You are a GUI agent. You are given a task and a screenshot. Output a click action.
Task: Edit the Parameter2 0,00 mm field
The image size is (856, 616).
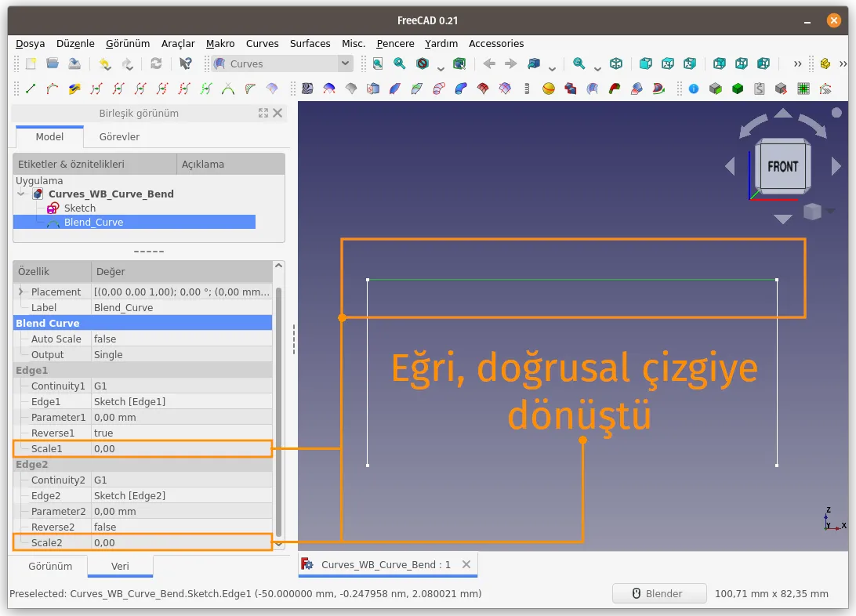pyautogui.click(x=182, y=511)
